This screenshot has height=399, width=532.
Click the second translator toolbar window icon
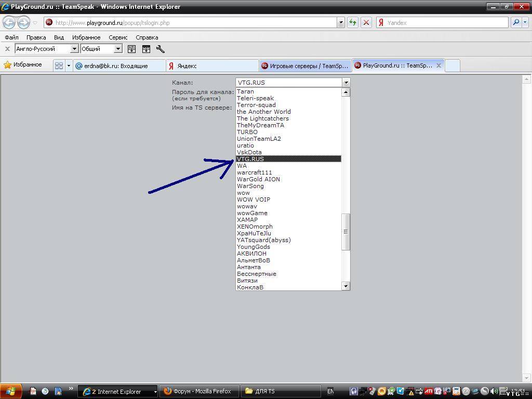(146, 49)
